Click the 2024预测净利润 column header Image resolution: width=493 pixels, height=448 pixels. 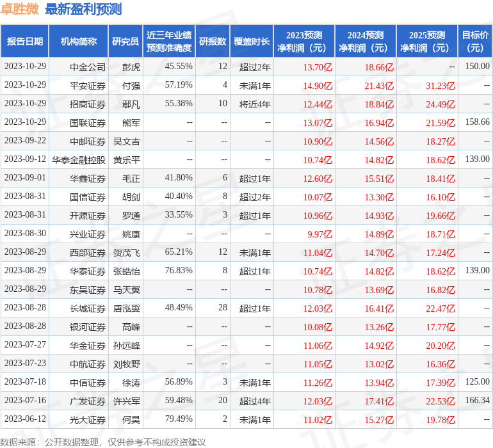pos(366,42)
